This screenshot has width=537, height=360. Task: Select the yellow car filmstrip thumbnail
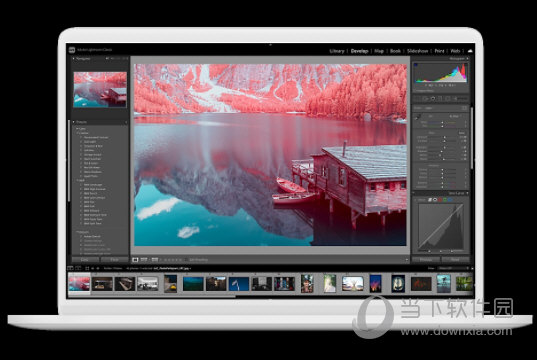pos(170,284)
